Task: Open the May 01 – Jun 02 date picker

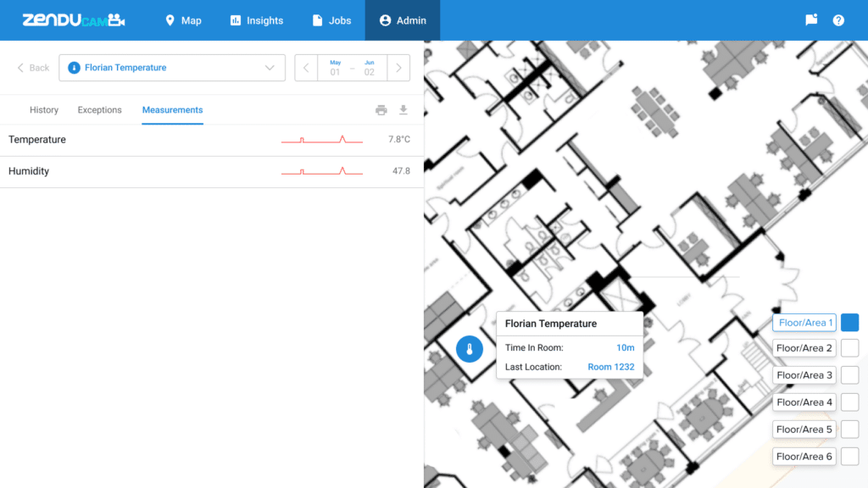Action: tap(352, 68)
